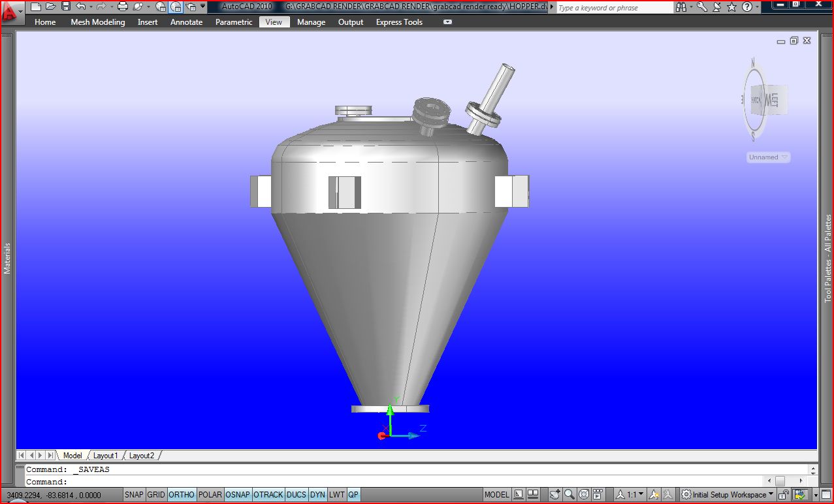Viewport: 834px width, 504px height.
Task: Click the MODEL space button in status bar
Action: click(x=497, y=495)
